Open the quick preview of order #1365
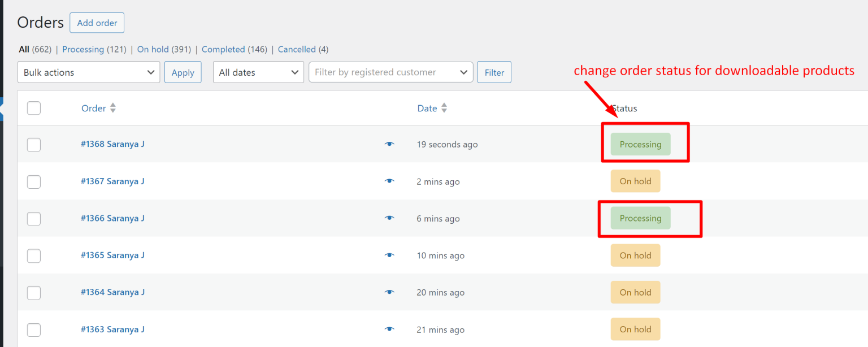The height and width of the screenshot is (347, 868). click(389, 255)
